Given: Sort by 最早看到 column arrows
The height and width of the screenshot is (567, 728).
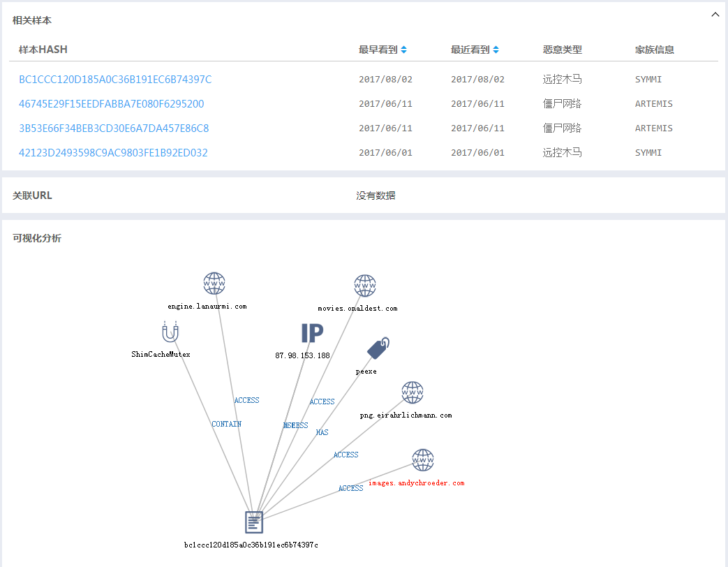Looking at the screenshot, I should [x=404, y=50].
